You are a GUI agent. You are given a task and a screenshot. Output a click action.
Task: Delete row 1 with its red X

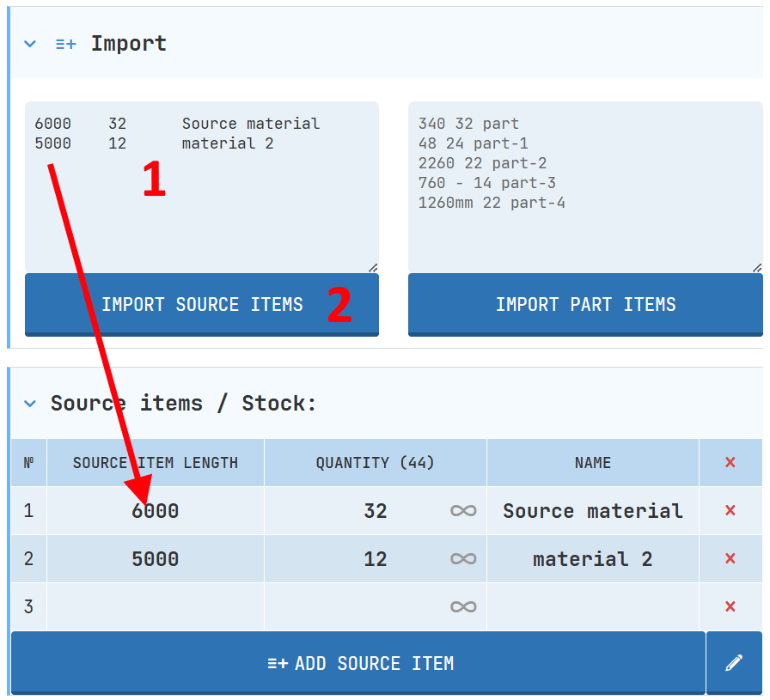click(x=730, y=511)
